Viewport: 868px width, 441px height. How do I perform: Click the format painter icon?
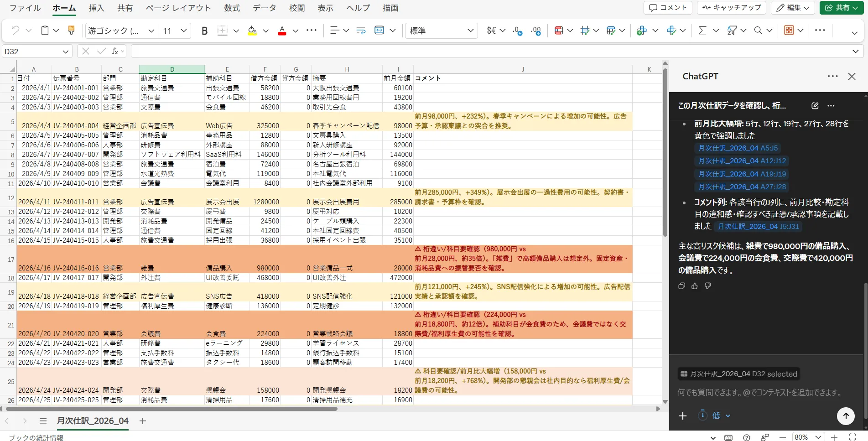[71, 31]
